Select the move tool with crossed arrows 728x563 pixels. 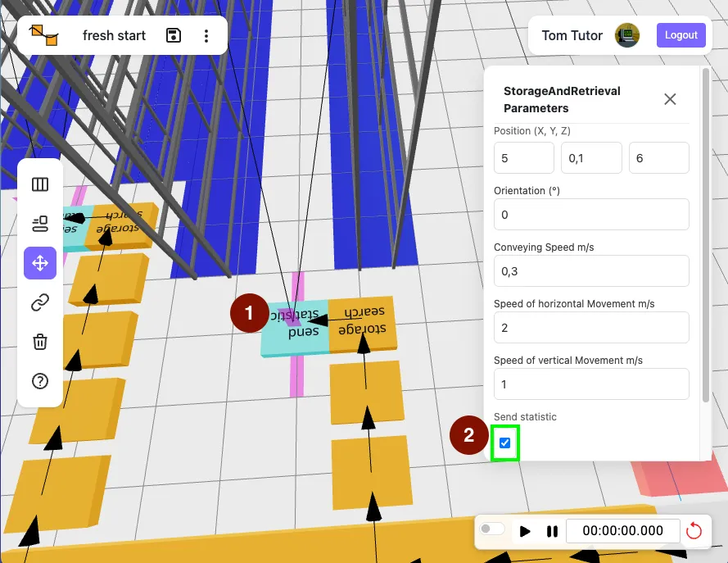pyautogui.click(x=40, y=263)
